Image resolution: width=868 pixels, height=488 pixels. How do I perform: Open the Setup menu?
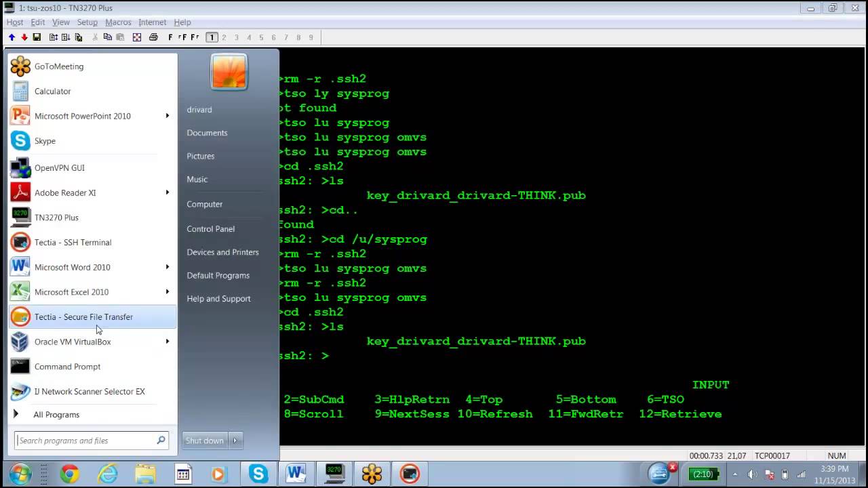[x=87, y=22]
